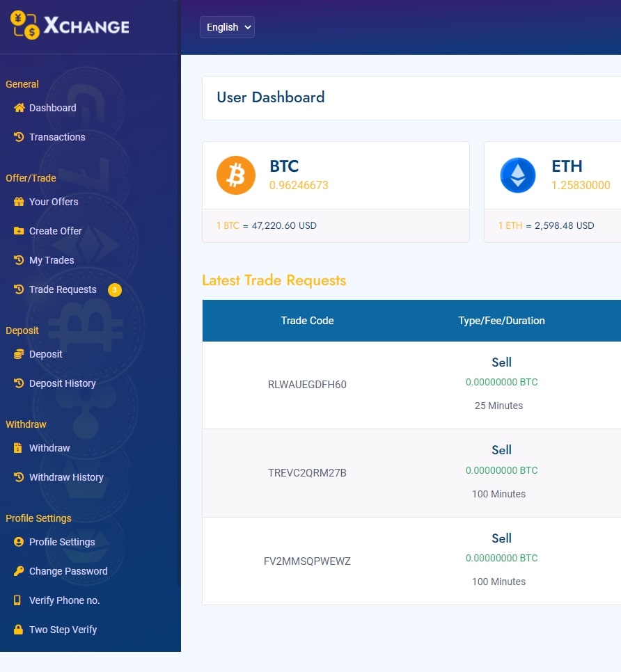Click the Transactions history icon
Screen dimensions: 621x672
(x=18, y=137)
